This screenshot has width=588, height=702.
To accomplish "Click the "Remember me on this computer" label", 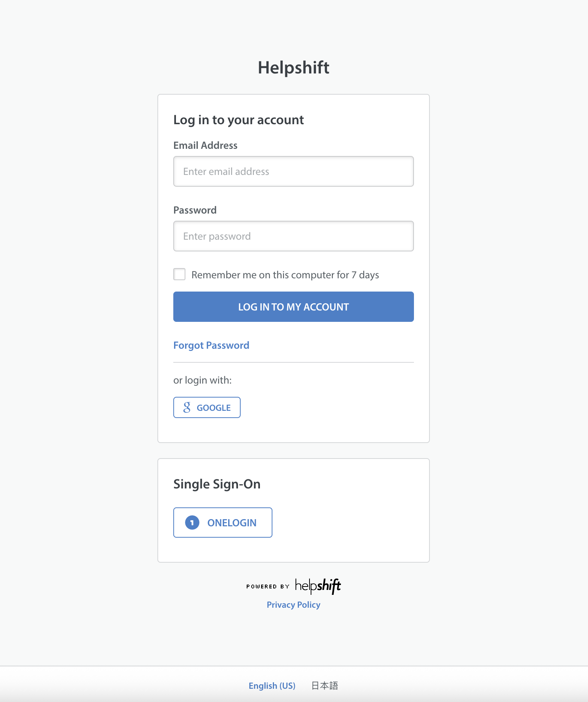I will pyautogui.click(x=285, y=275).
